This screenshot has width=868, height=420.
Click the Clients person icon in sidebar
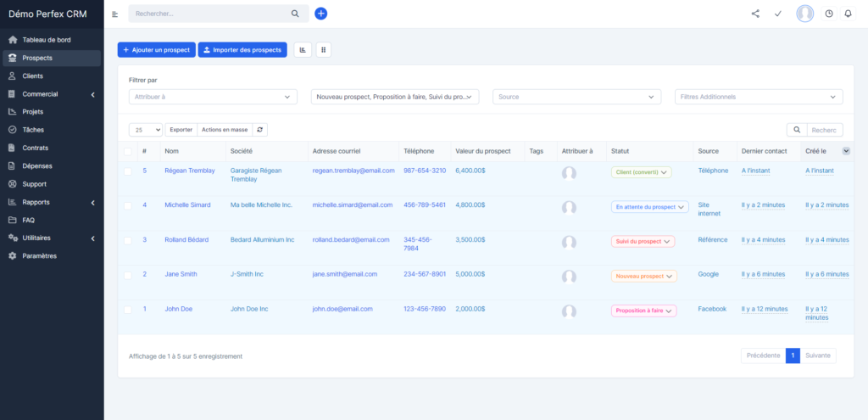pos(13,76)
